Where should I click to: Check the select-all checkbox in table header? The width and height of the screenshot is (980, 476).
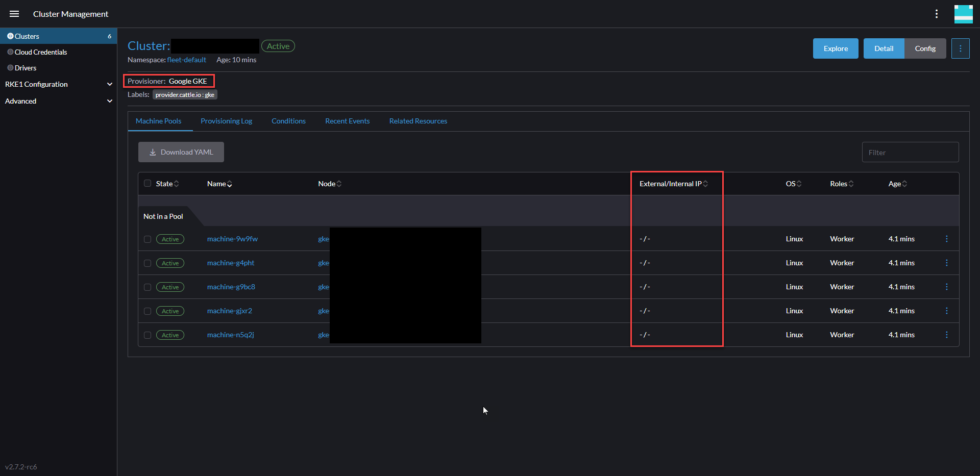tap(147, 184)
